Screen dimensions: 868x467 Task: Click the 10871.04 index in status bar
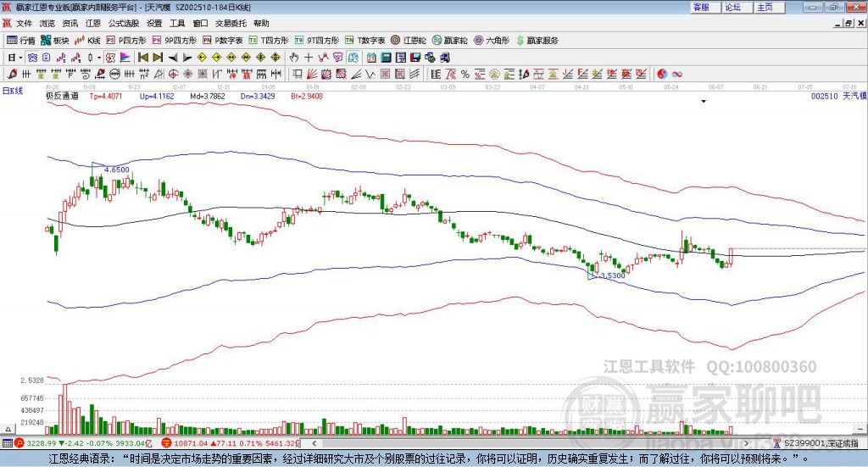[191, 443]
